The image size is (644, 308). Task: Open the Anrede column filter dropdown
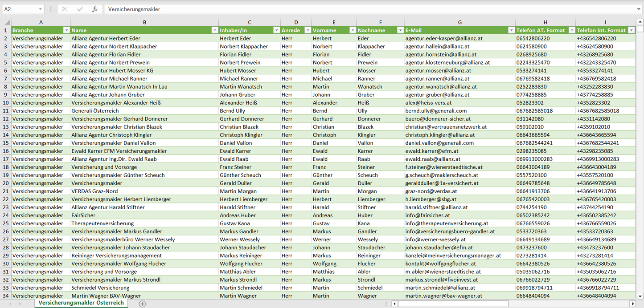click(x=307, y=30)
